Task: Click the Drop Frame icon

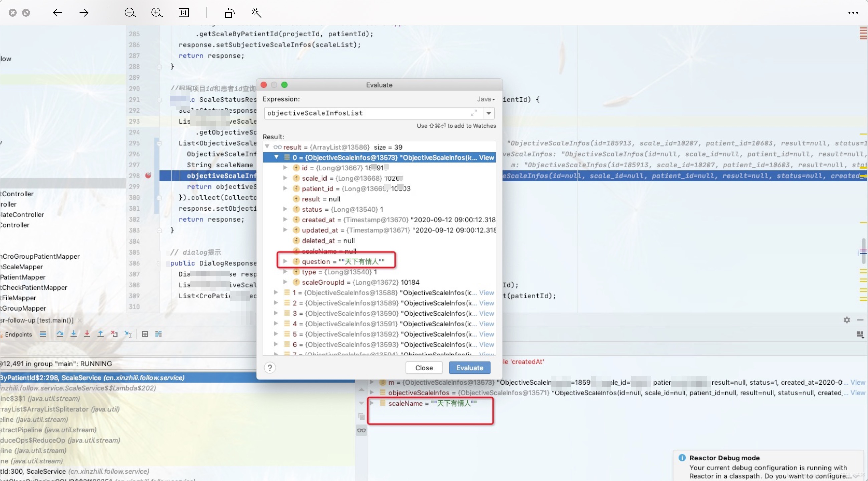Action: pos(114,334)
